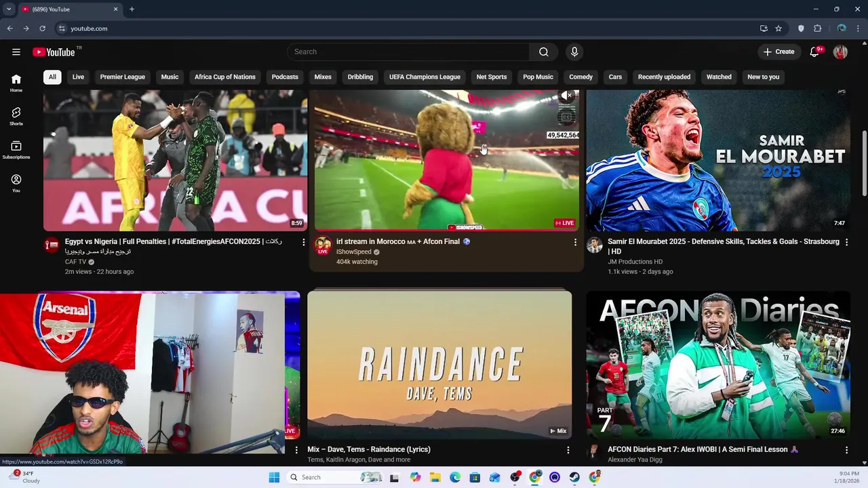The height and width of the screenshot is (488, 868).
Task: Select the UEFA Champions League chip
Action: tap(425, 77)
